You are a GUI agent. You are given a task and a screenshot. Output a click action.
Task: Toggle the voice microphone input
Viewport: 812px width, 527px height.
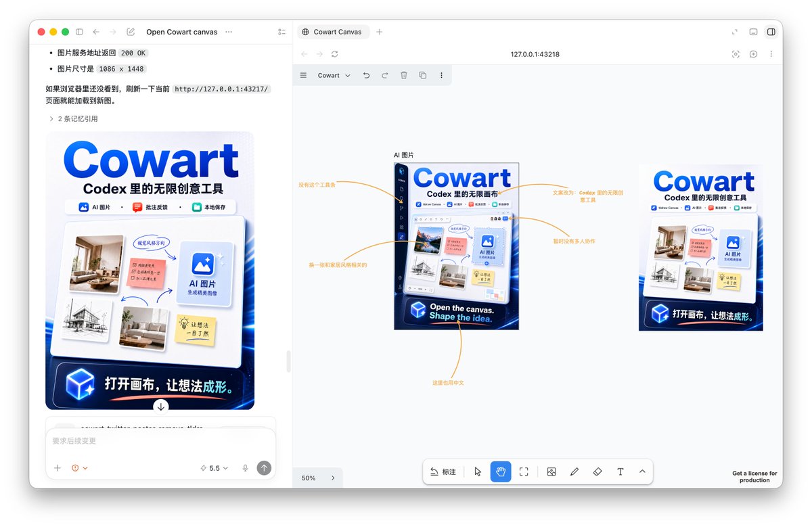tap(245, 467)
